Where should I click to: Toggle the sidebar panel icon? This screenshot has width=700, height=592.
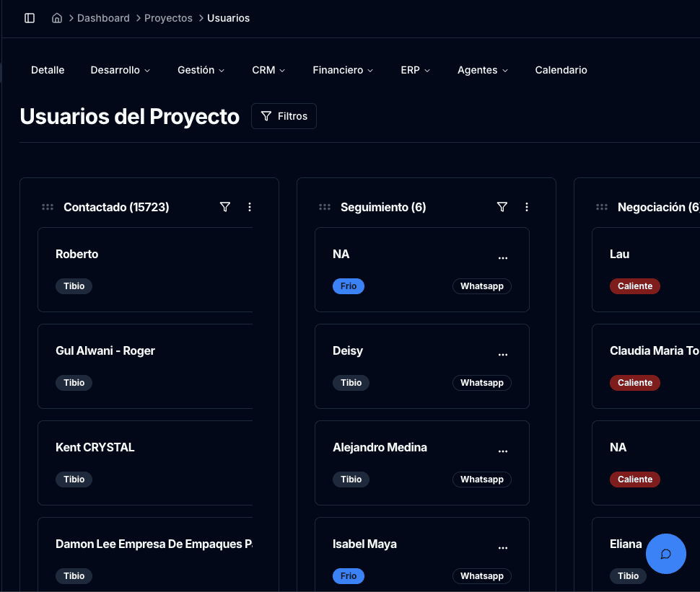coord(29,18)
